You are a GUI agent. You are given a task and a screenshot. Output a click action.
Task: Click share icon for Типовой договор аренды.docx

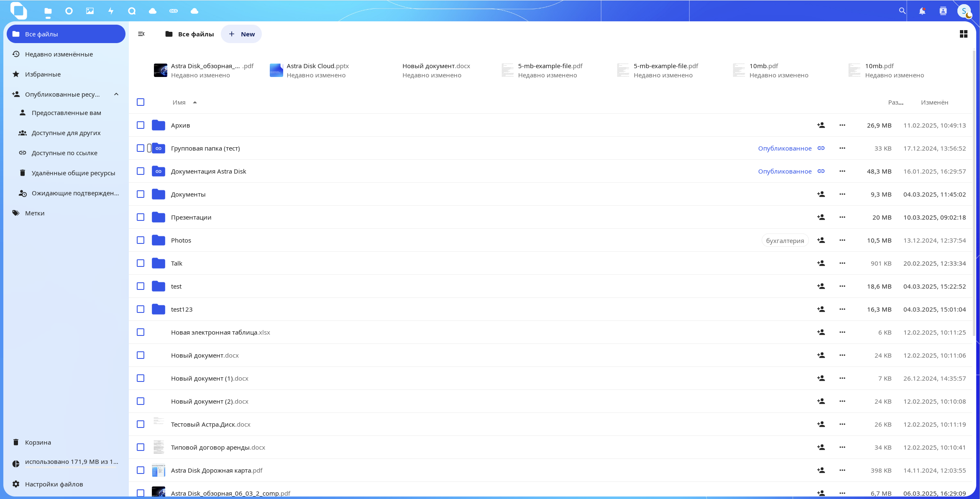tap(821, 447)
